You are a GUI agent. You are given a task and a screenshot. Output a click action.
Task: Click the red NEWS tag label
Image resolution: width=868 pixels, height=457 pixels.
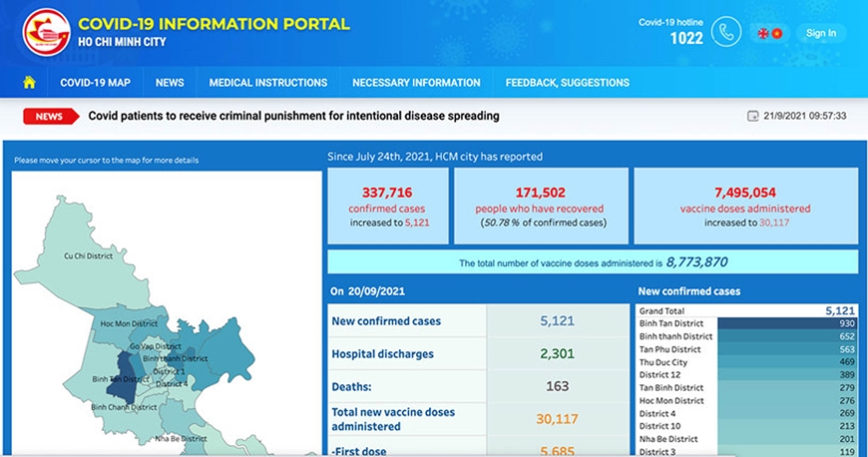pos(50,117)
